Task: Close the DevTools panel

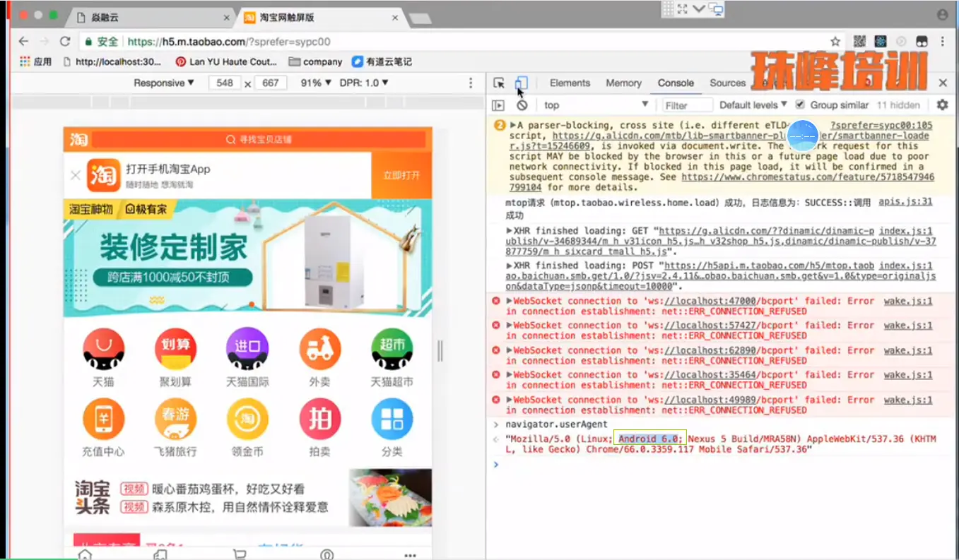Action: point(943,83)
